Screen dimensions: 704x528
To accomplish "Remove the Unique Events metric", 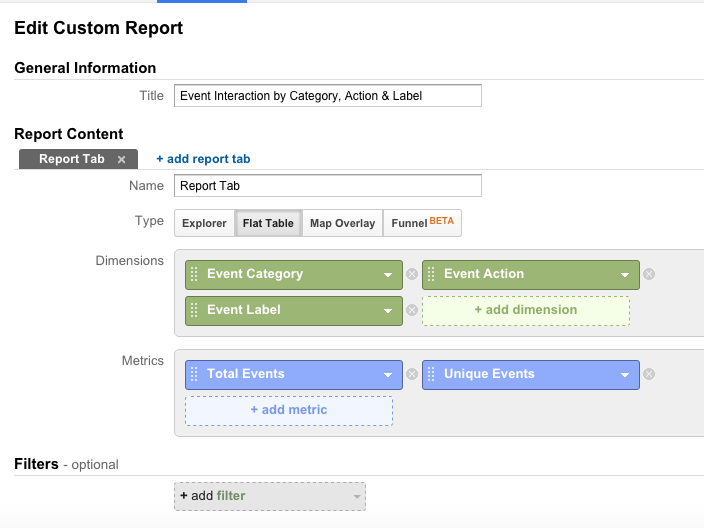I will 649,374.
